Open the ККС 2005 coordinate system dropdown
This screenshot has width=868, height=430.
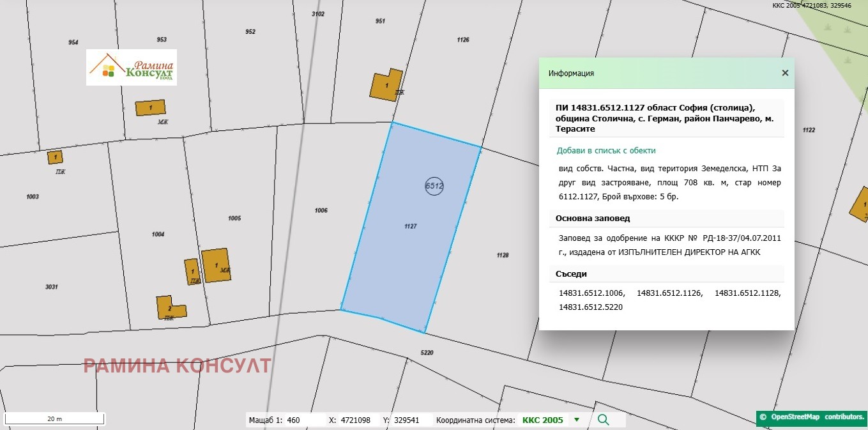[543, 420]
